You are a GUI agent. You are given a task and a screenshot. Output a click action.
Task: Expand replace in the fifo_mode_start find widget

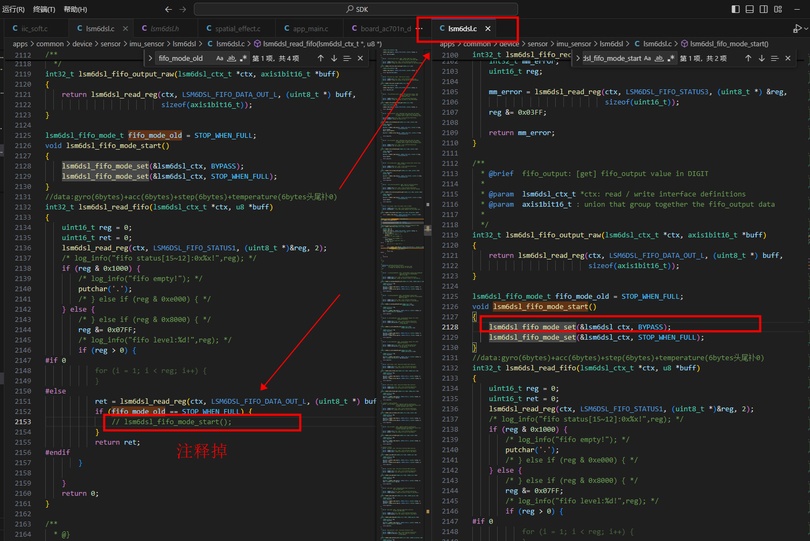click(578, 58)
